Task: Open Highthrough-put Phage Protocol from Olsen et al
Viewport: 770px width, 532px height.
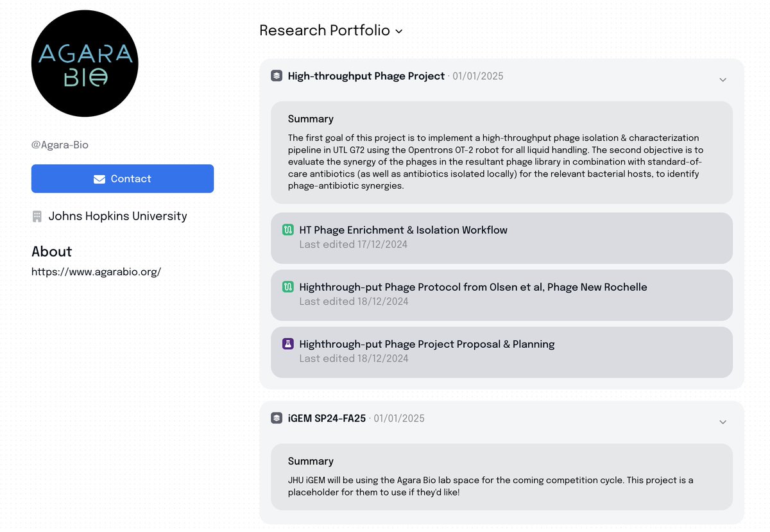Action: (x=502, y=295)
